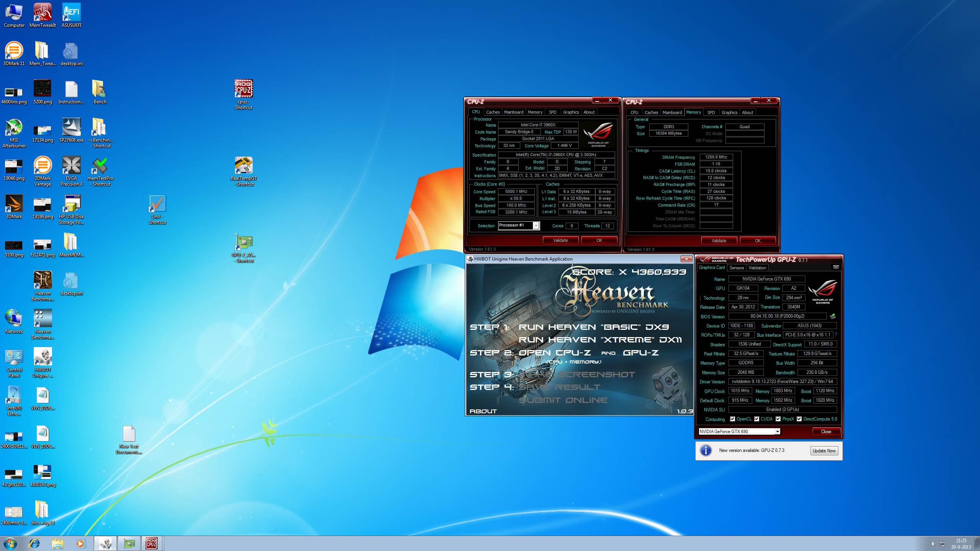980x551 pixels.
Task: Click the DRAM Frequency 1200.0 MHz field
Action: pyautogui.click(x=716, y=157)
